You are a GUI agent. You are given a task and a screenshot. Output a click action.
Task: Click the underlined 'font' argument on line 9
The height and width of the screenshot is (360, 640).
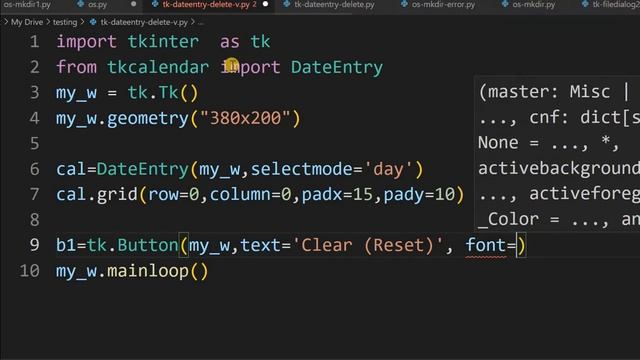[486, 245]
